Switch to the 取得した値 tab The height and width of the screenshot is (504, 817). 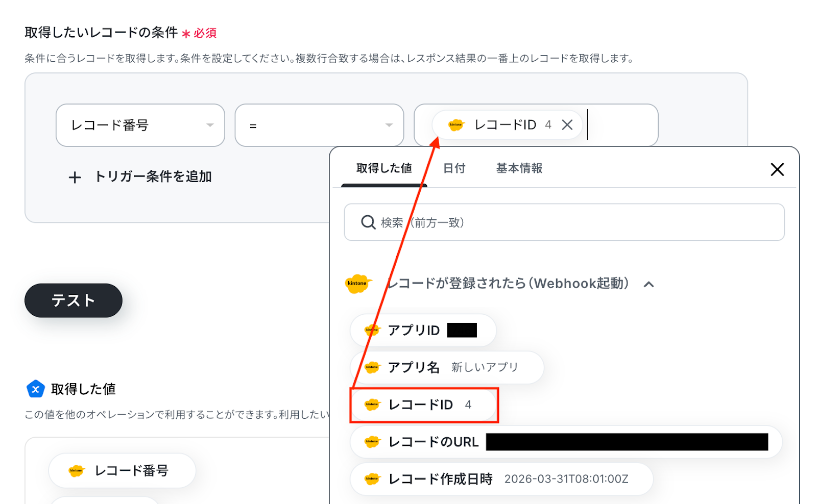384,168
